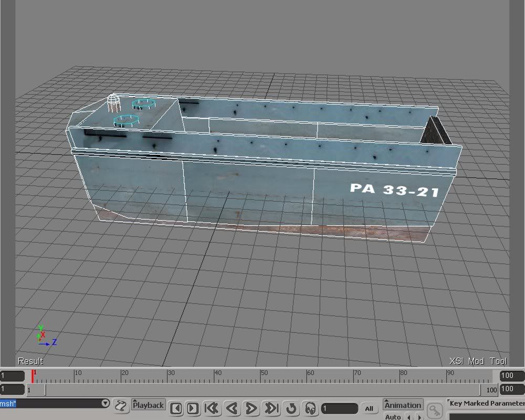Jump to the last frame
The image size is (525, 420).
tap(271, 408)
